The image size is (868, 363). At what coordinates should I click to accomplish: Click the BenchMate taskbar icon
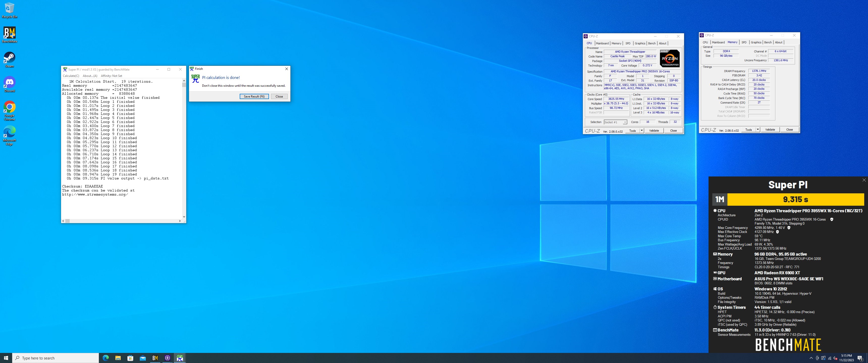155,358
